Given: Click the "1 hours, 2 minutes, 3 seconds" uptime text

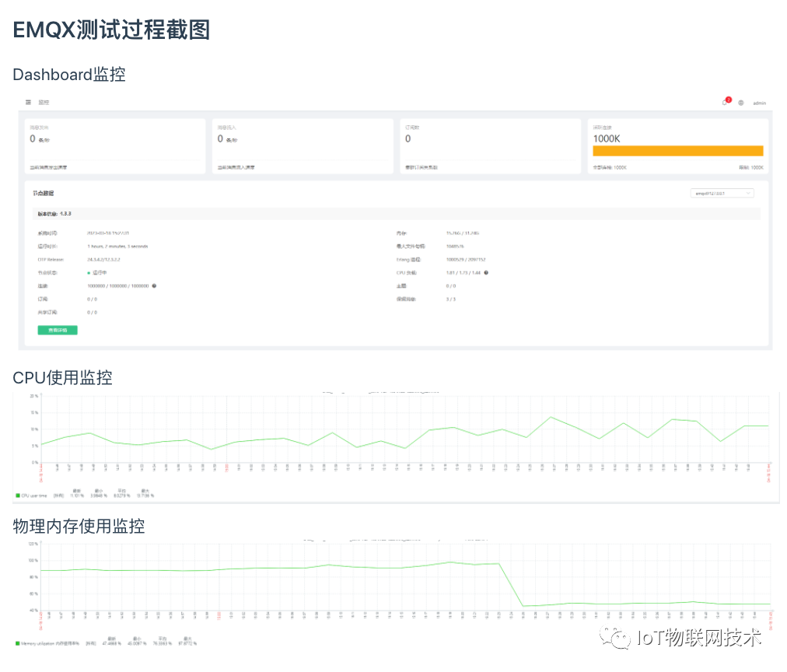Looking at the screenshot, I should point(117,247).
